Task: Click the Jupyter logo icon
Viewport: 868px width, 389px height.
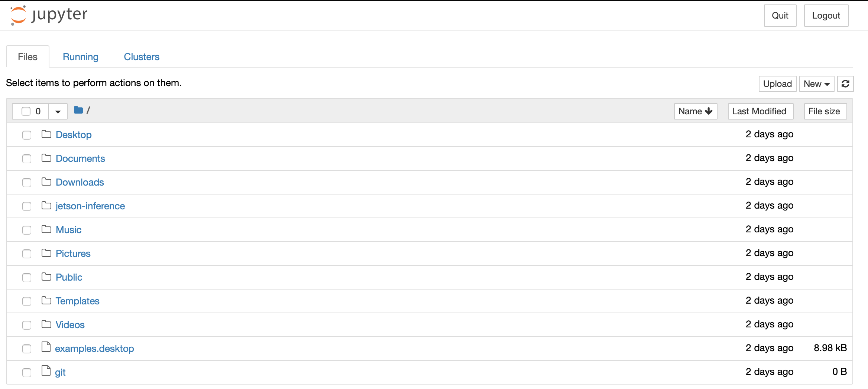Action: click(19, 15)
